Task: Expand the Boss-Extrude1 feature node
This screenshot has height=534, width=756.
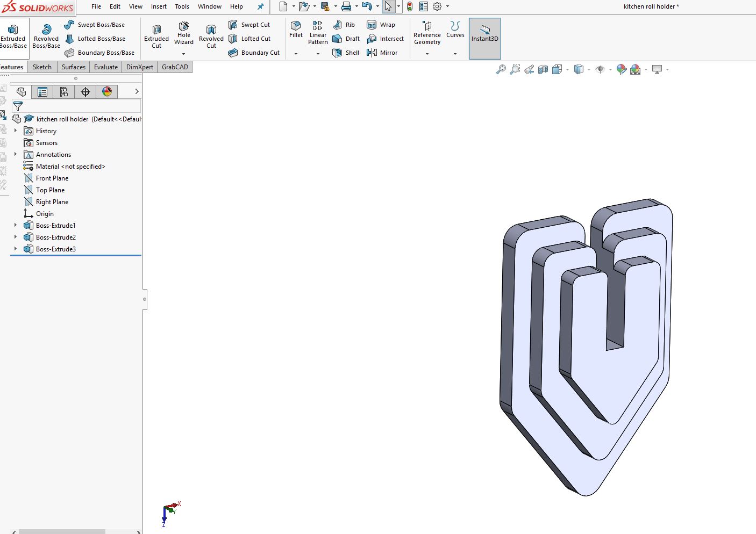Action: [16, 225]
